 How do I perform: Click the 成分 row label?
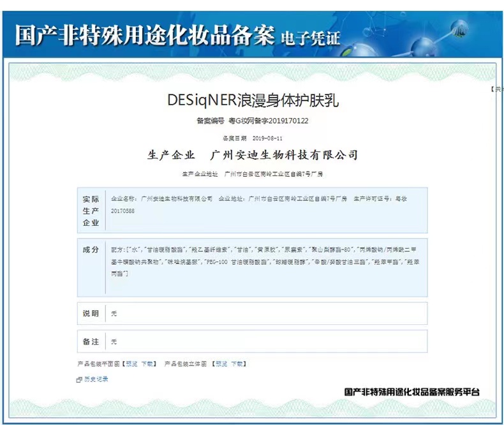click(x=91, y=250)
